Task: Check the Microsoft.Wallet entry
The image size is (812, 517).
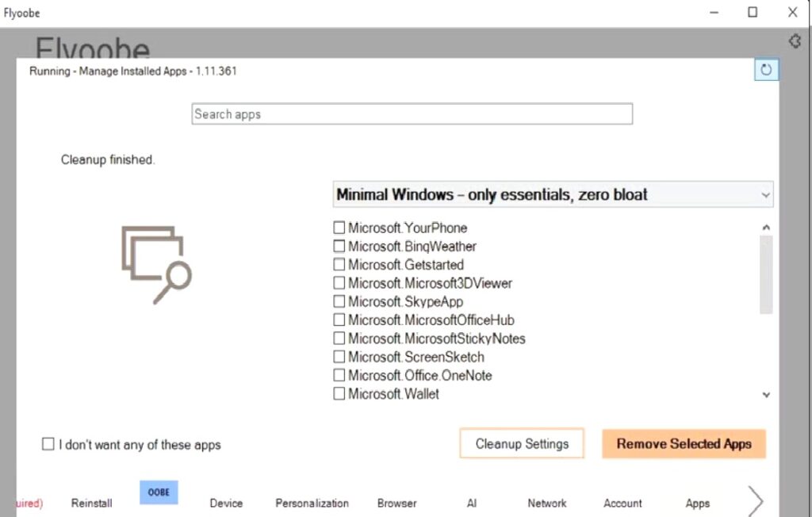Action: click(x=339, y=394)
